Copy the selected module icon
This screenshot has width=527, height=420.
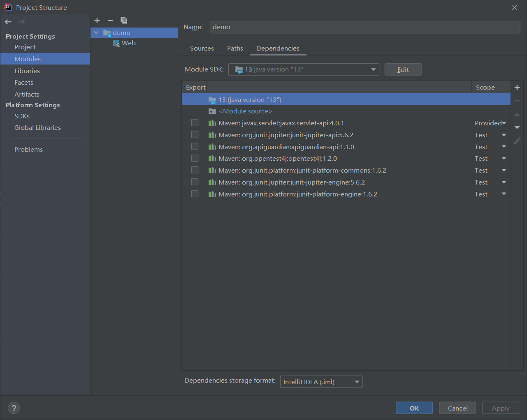coord(124,21)
